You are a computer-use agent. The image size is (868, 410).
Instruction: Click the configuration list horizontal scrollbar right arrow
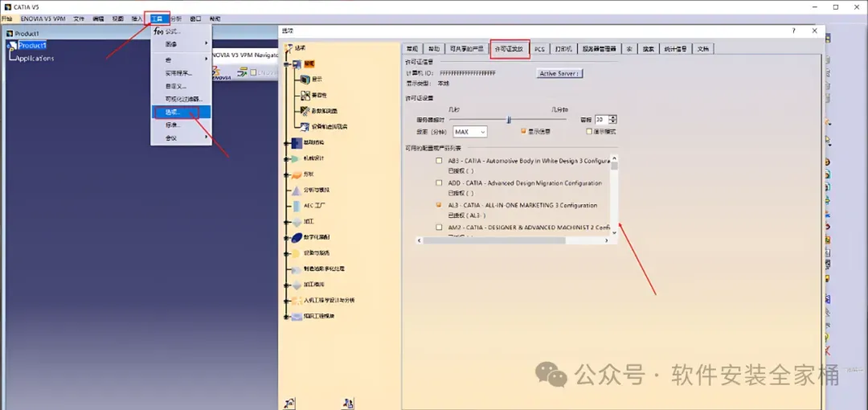click(605, 240)
